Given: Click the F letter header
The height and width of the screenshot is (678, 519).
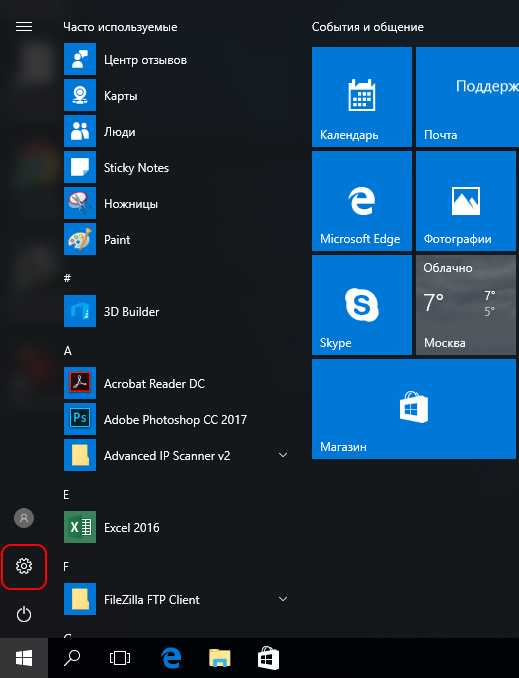Looking at the screenshot, I should [66, 566].
